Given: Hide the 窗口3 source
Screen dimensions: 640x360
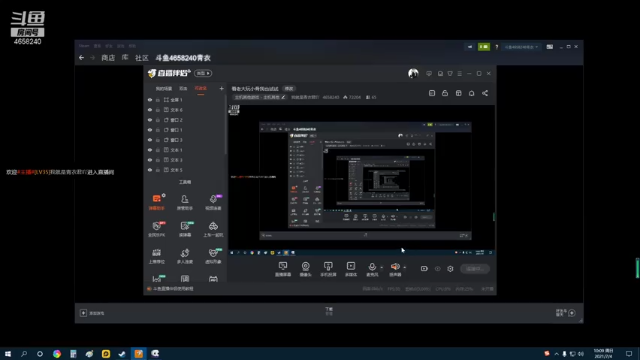Looking at the screenshot, I should tap(150, 140).
